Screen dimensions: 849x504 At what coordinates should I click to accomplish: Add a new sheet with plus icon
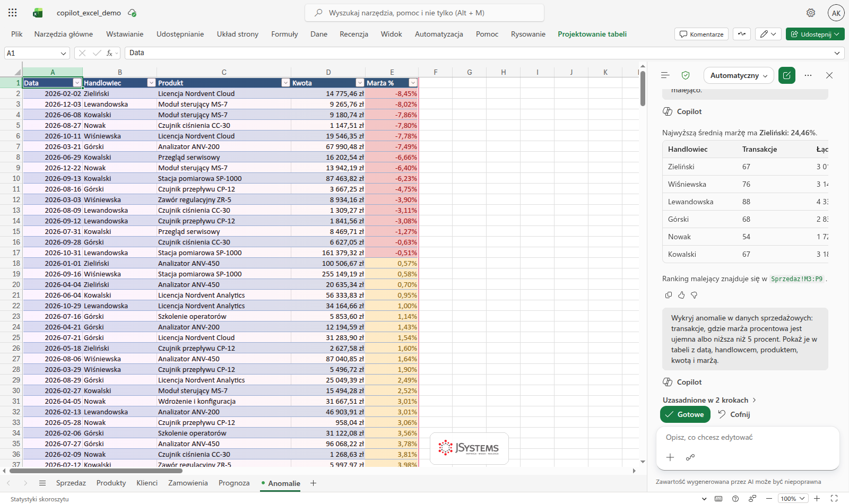tap(313, 483)
